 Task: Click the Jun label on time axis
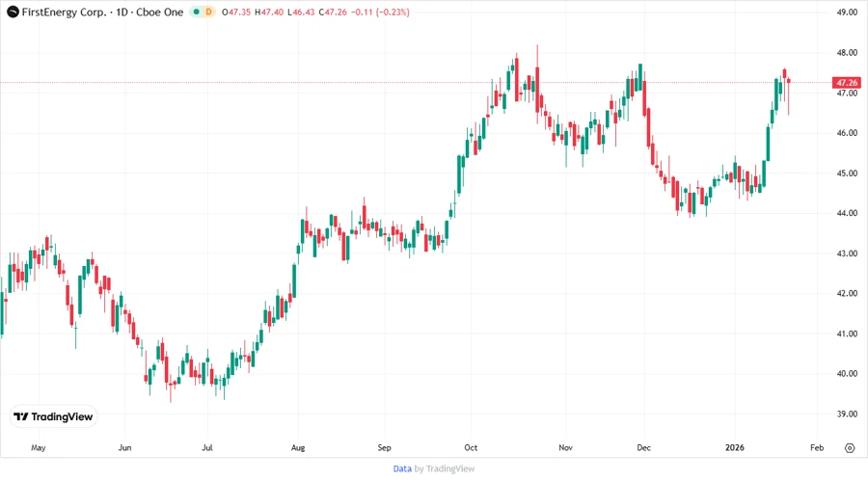[124, 448]
